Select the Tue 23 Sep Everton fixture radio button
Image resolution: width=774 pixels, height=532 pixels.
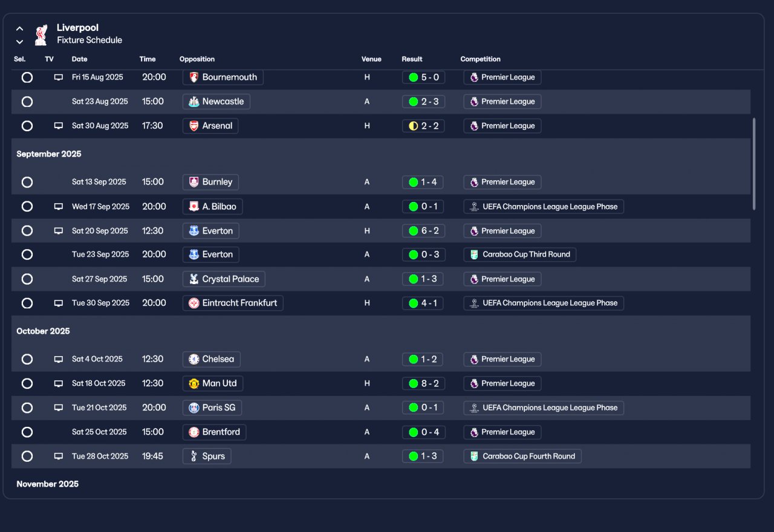tap(27, 255)
